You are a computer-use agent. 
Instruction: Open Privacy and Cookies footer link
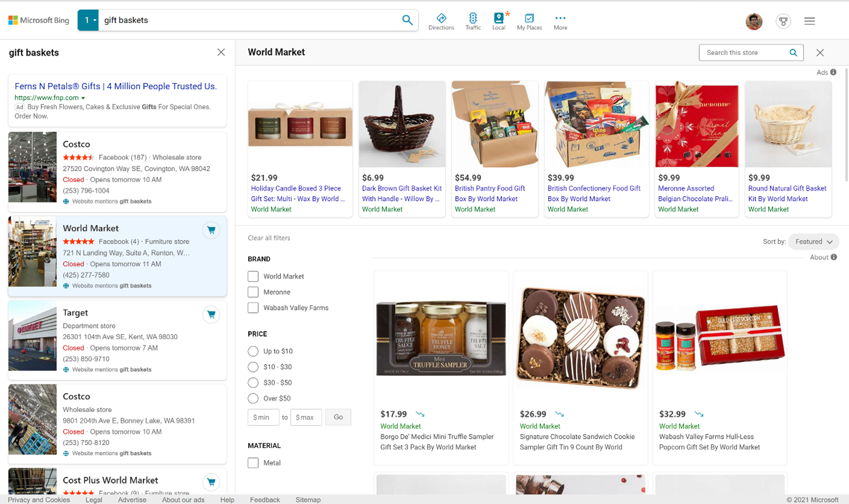[x=39, y=500]
